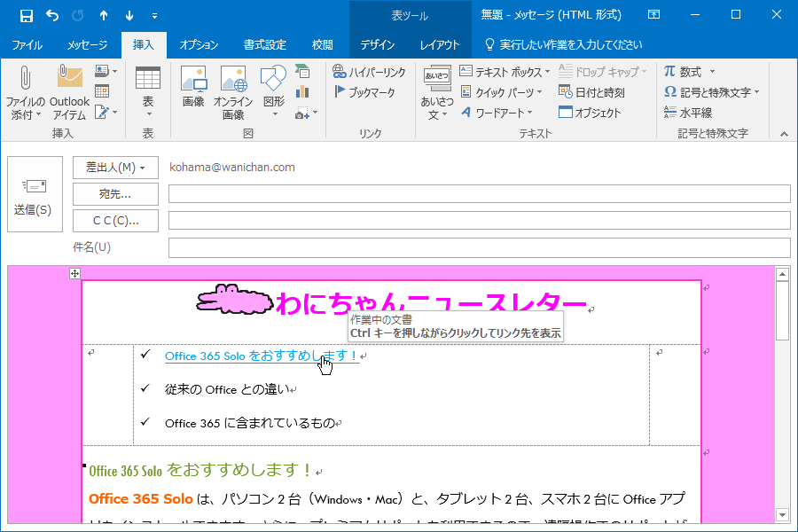Insert a 画像 picture from this device
This screenshot has height=532, width=798.
click(194, 87)
